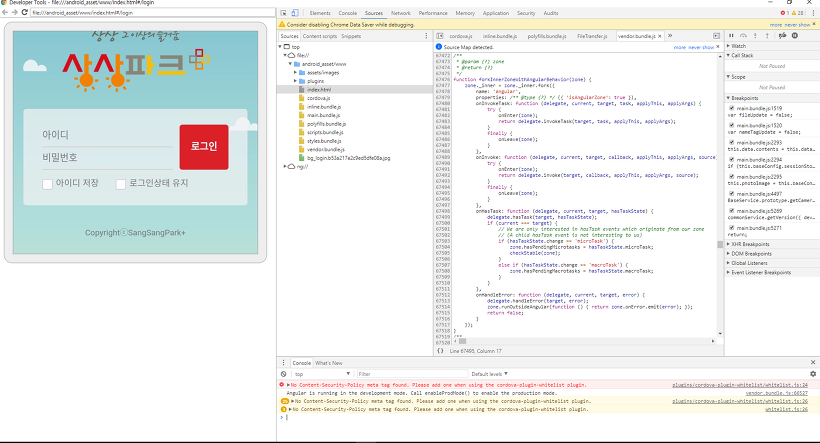Click the never show link in Source Map bar
The image size is (820, 443).
tap(701, 47)
